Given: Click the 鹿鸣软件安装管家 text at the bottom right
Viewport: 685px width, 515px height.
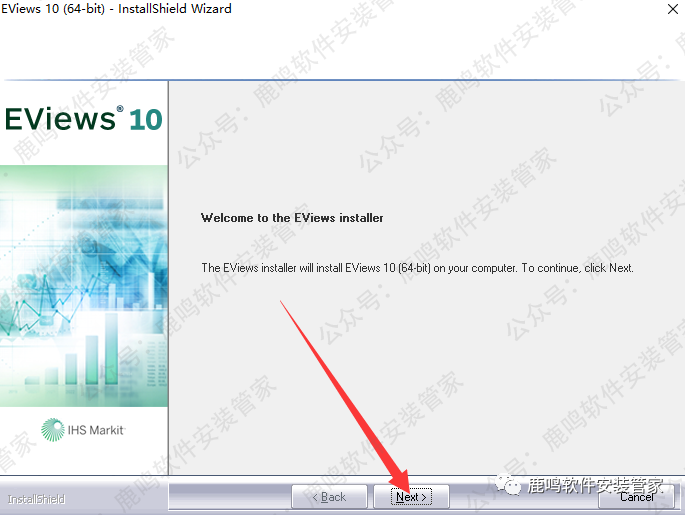Looking at the screenshot, I should coord(594,486).
